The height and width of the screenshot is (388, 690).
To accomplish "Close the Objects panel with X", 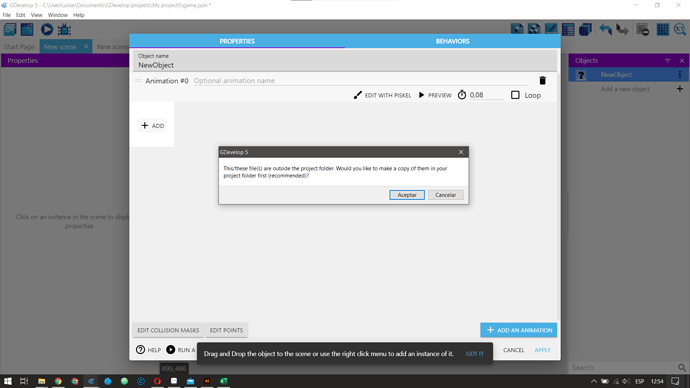I will click(x=682, y=61).
